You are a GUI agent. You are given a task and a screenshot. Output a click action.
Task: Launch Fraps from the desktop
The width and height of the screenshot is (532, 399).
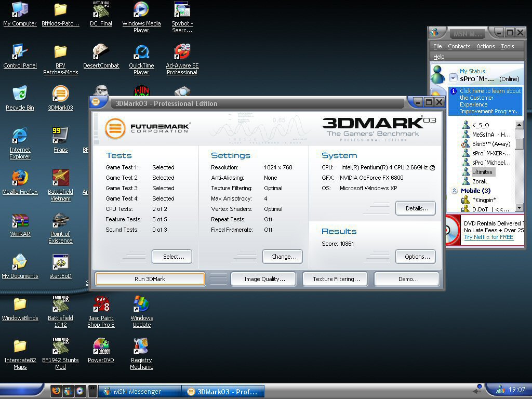click(x=60, y=141)
